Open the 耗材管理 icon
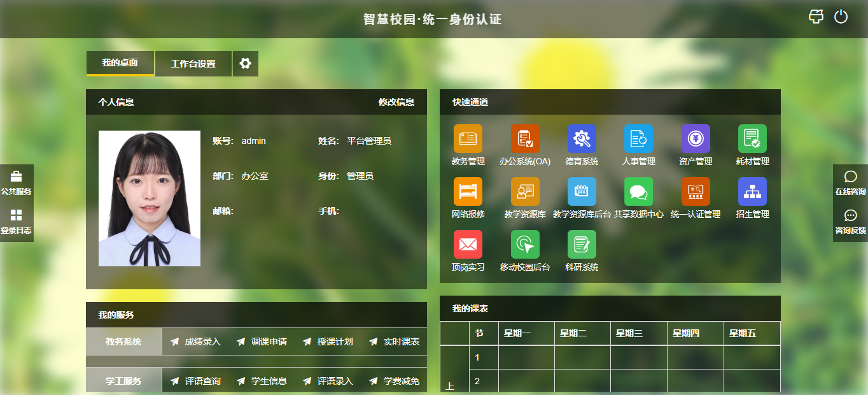The height and width of the screenshot is (395, 868). point(751,139)
